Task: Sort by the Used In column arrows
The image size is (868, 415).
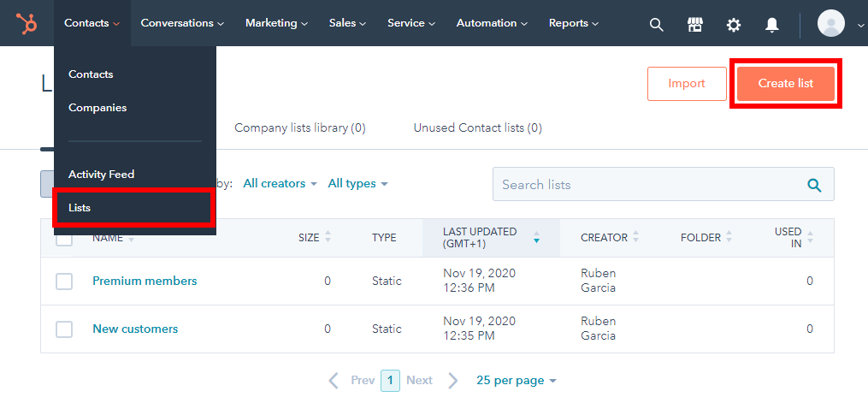Action: [811, 237]
